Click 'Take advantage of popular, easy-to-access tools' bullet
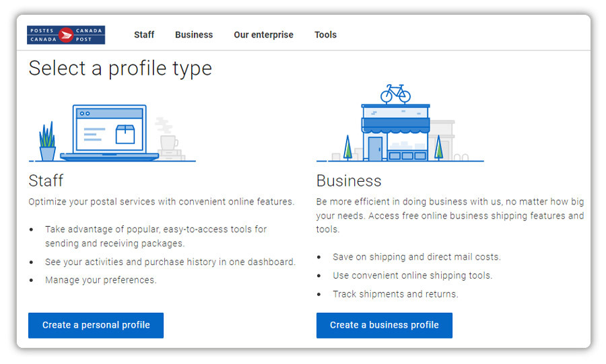 point(156,236)
